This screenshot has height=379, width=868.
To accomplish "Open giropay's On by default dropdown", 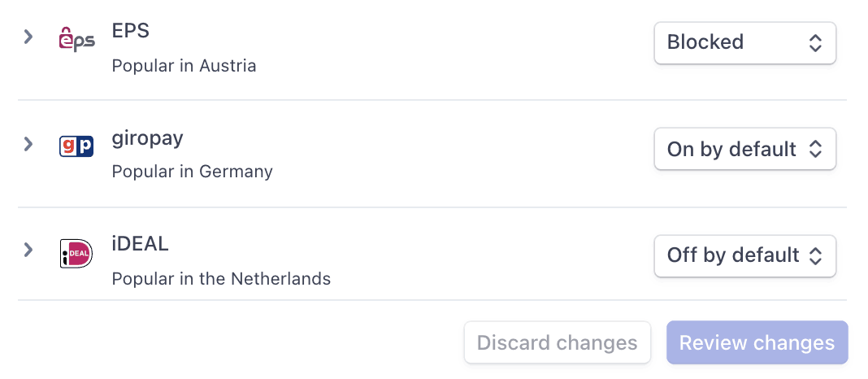I will (745, 149).
